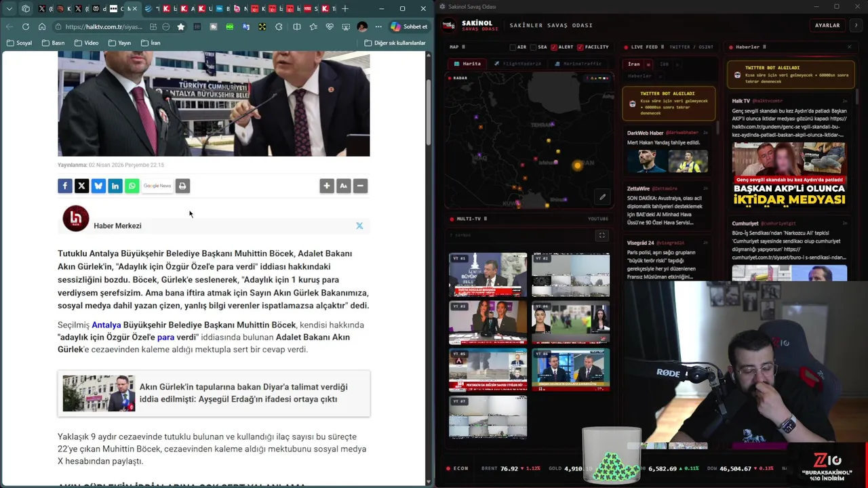Click the browser page vertical scrollbar
This screenshot has width=868, height=488.
(429, 112)
